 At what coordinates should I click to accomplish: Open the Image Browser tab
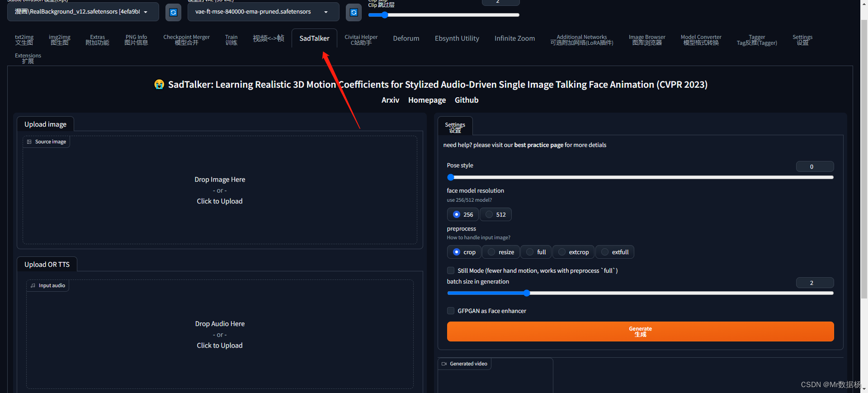point(647,40)
